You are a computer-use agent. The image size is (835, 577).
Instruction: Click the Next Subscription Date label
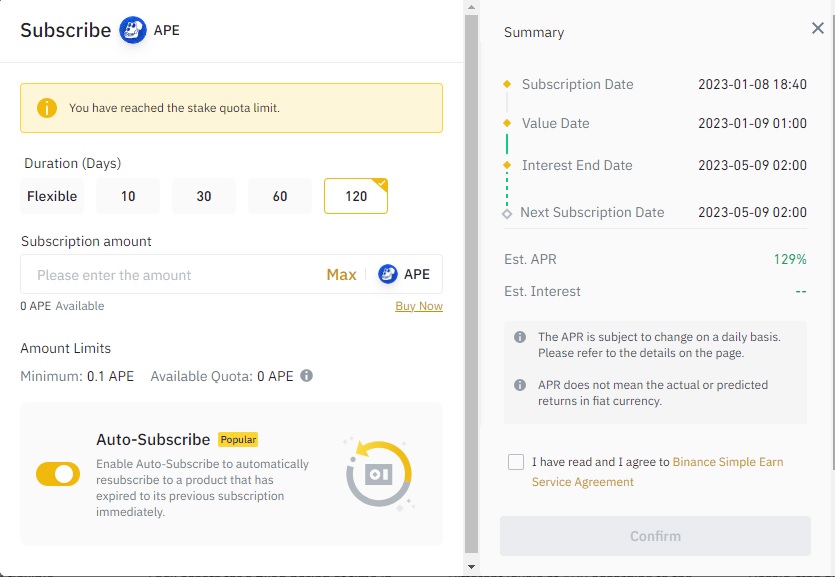coord(592,212)
